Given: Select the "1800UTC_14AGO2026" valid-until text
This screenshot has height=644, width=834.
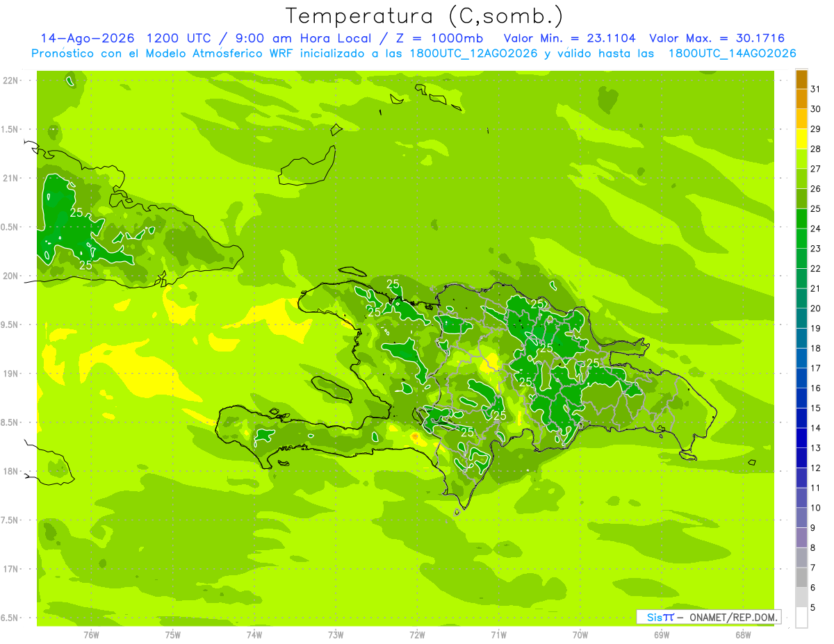Looking at the screenshot, I should tap(732, 53).
